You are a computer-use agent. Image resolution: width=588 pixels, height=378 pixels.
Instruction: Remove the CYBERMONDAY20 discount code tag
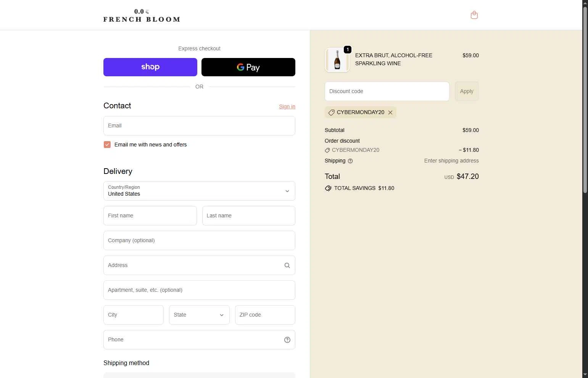[390, 113]
